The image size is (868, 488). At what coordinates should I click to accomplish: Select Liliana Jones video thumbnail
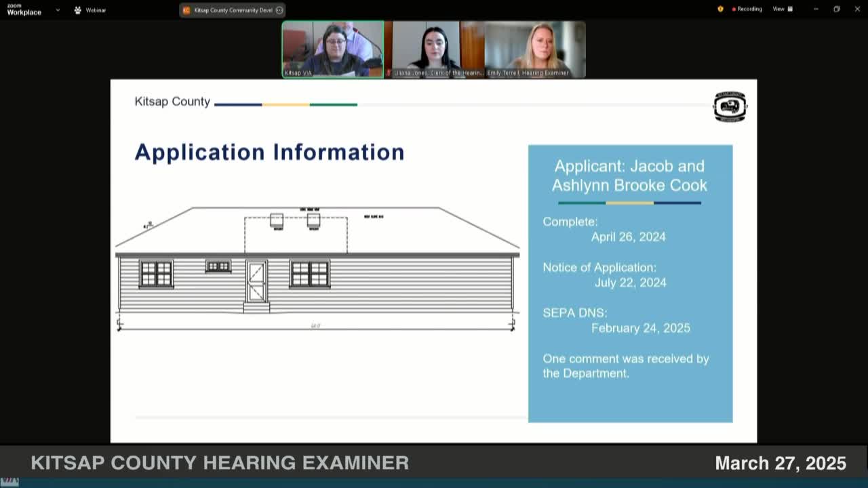tap(434, 49)
